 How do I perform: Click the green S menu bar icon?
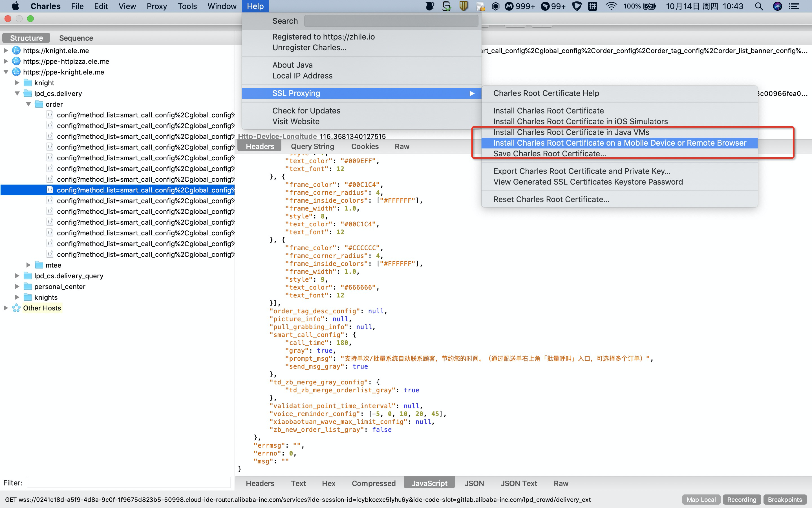coord(447,6)
